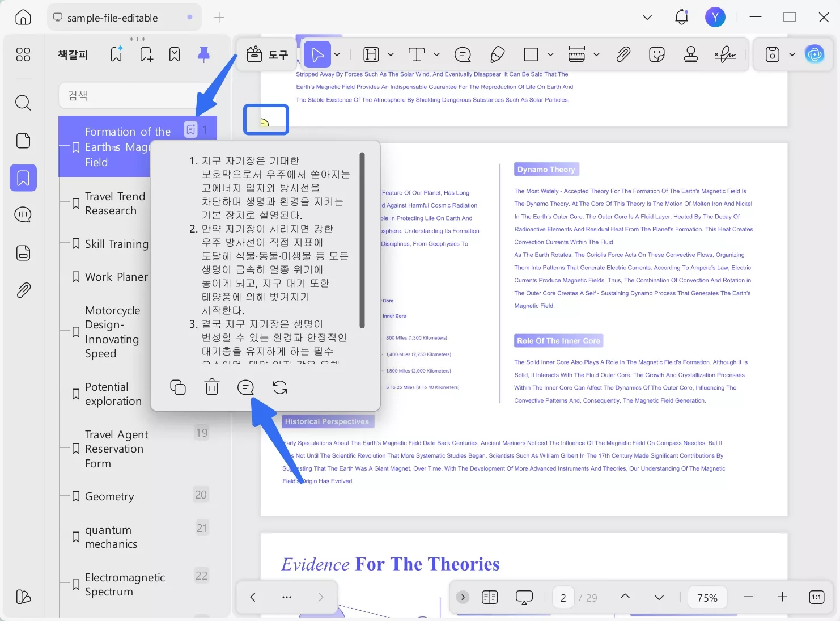Select the stamp tool
840x621 pixels.
691,54
